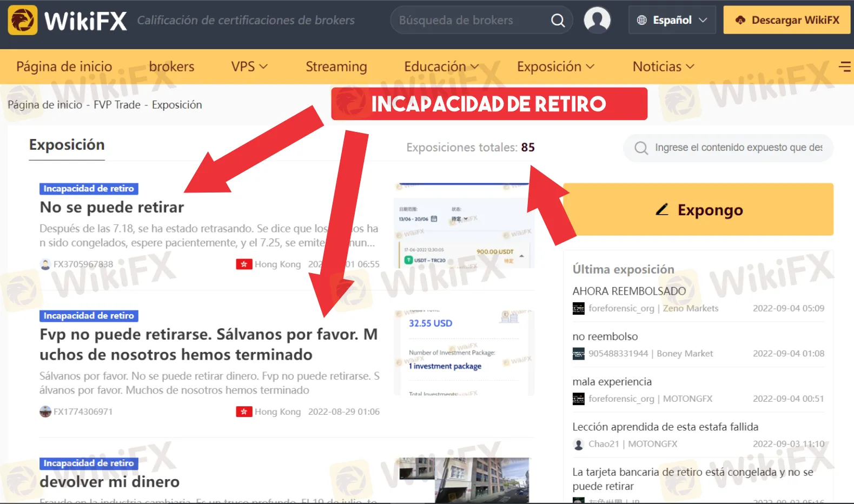
Task: Click 'Incapacidad de retiro' tag on first post
Action: [89, 189]
